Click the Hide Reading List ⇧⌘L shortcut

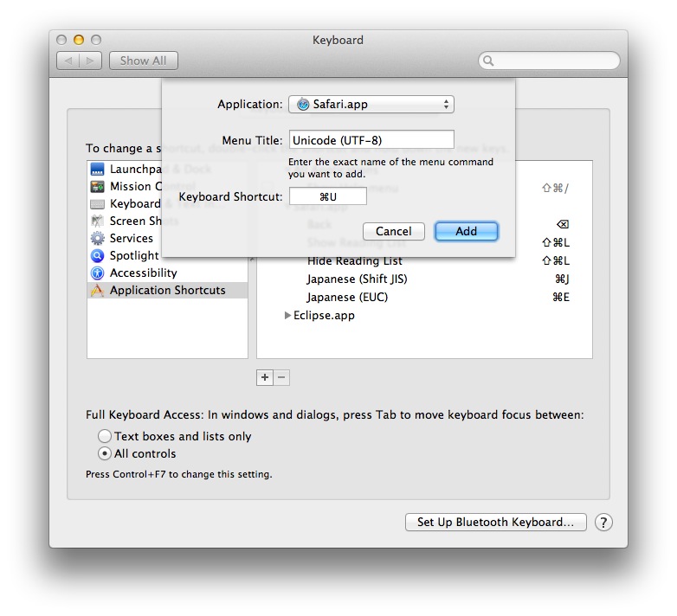556,260
